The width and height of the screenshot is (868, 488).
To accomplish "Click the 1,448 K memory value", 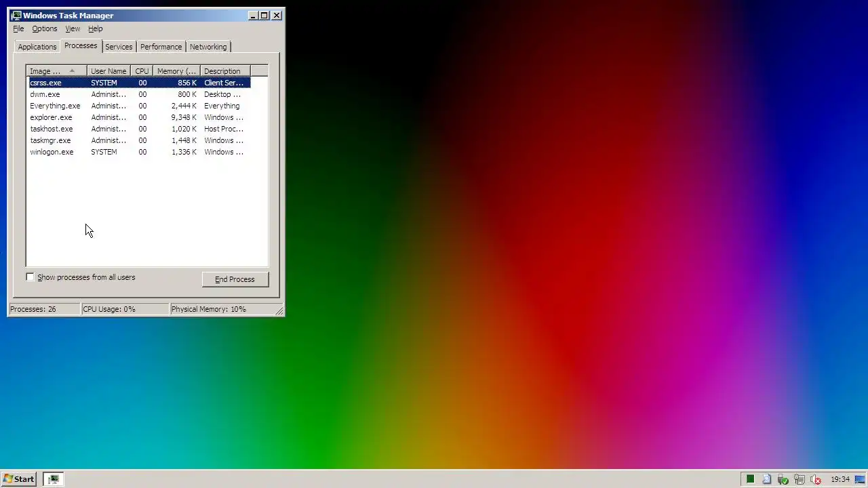I will tap(184, 140).
